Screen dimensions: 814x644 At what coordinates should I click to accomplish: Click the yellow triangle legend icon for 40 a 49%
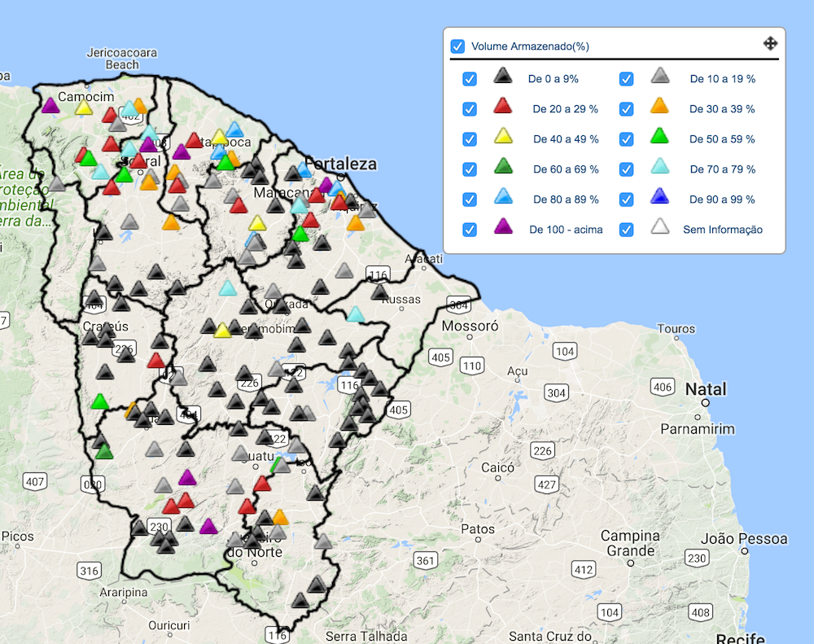click(x=503, y=138)
